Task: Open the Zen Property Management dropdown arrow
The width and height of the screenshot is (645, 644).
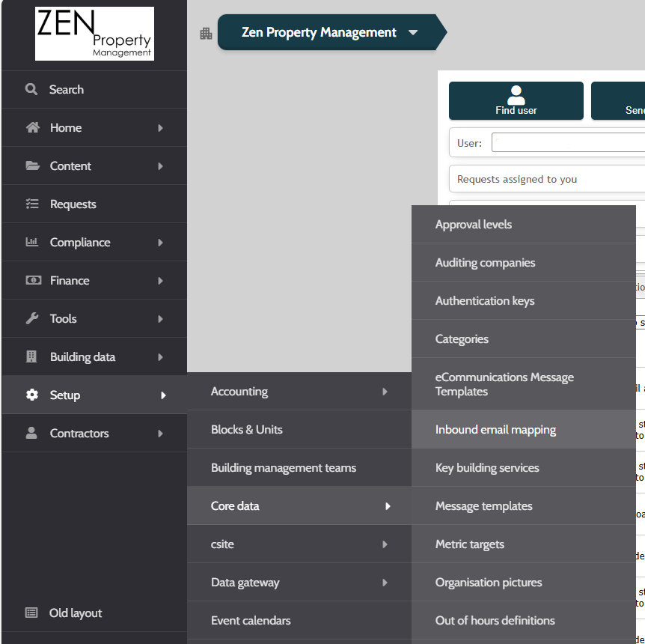Action: tap(414, 32)
